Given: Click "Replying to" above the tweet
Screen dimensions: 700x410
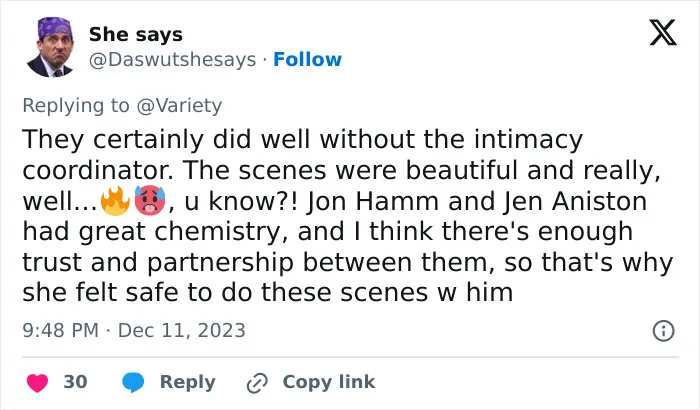Looking at the screenshot, I should click(76, 106).
